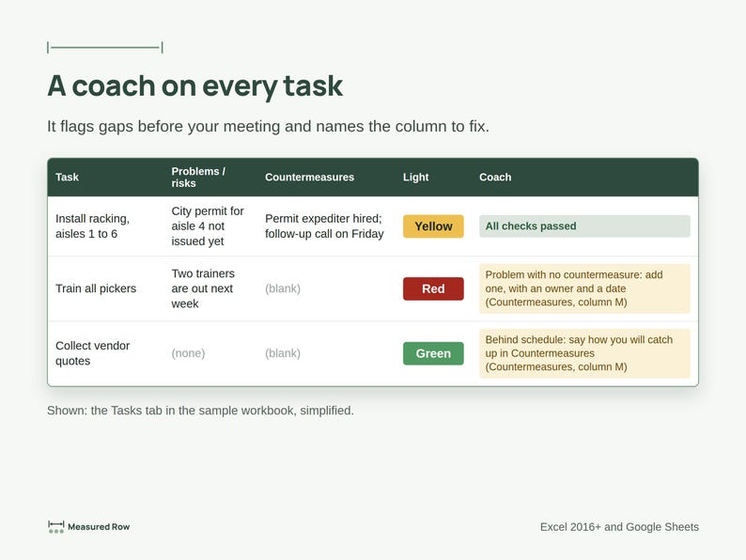The width and height of the screenshot is (746, 560).
Task: Select the 'Train all pickers' task cell
Action: [x=96, y=288]
